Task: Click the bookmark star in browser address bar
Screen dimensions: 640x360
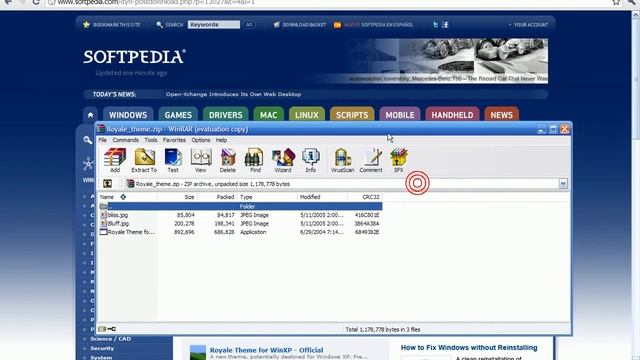Action: click(616, 2)
